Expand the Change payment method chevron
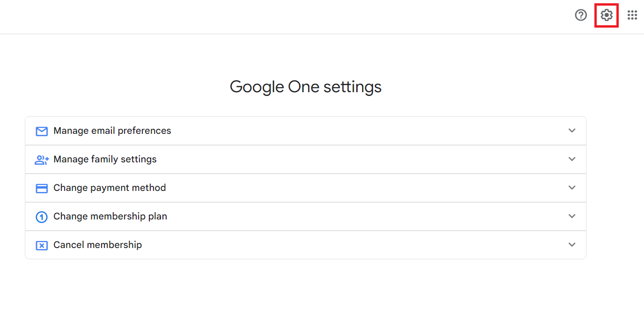Screen dimensions: 644x321 [572, 188]
